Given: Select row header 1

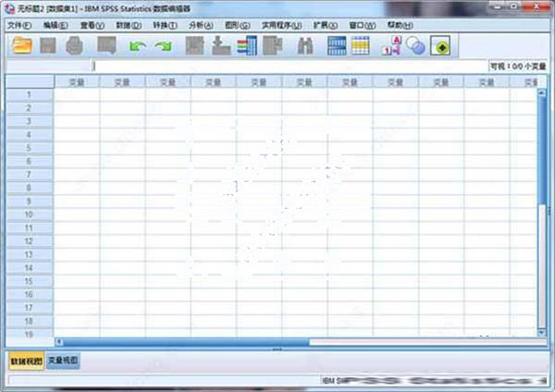Looking at the screenshot, I should (x=30, y=94).
